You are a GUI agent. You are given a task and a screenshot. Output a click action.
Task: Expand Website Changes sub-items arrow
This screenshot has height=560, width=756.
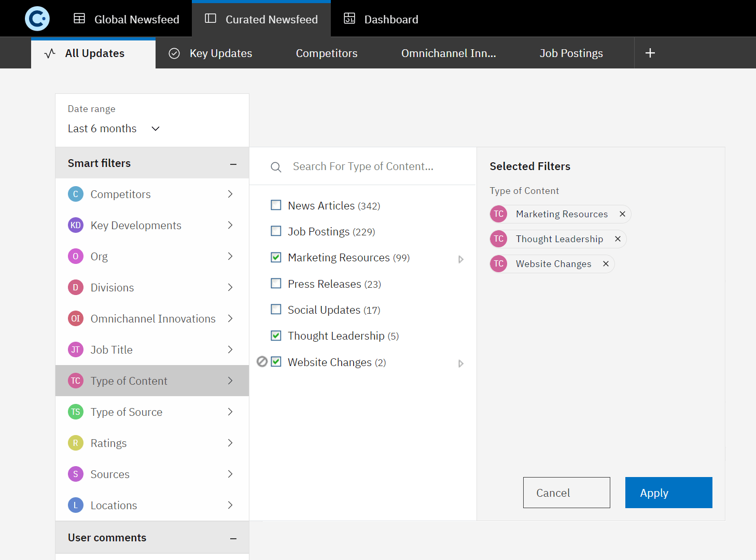460,363
